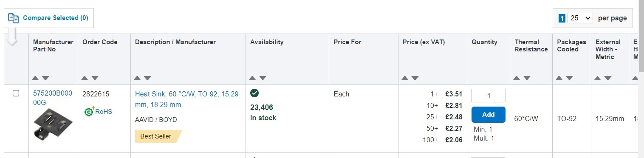
Task: Open the 25 per page dropdown
Action: click(580, 18)
